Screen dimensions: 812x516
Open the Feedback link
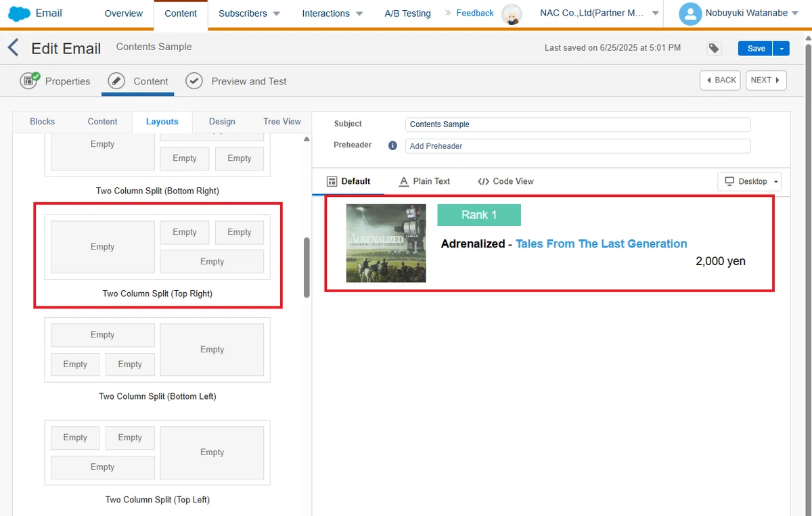tap(475, 14)
